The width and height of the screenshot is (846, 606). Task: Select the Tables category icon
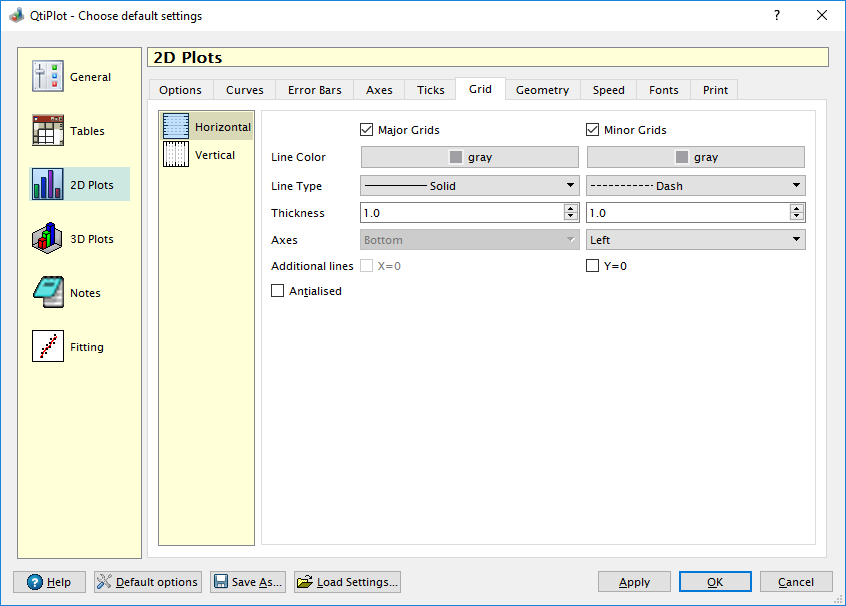click(x=48, y=131)
